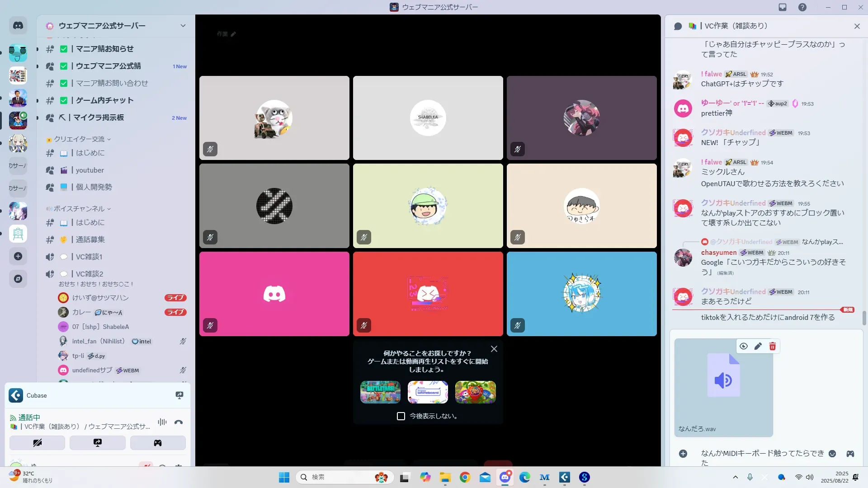The image size is (868, 488).
Task: Start an activity with controller button
Action: pyautogui.click(x=158, y=443)
